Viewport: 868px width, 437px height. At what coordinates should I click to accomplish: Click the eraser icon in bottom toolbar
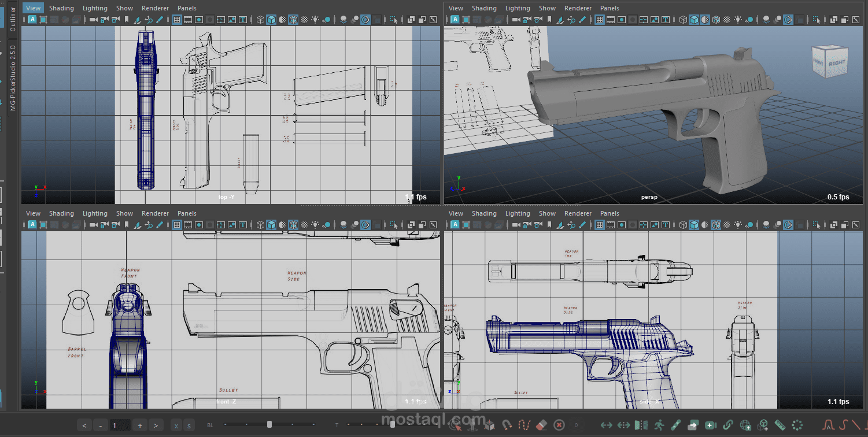click(541, 425)
